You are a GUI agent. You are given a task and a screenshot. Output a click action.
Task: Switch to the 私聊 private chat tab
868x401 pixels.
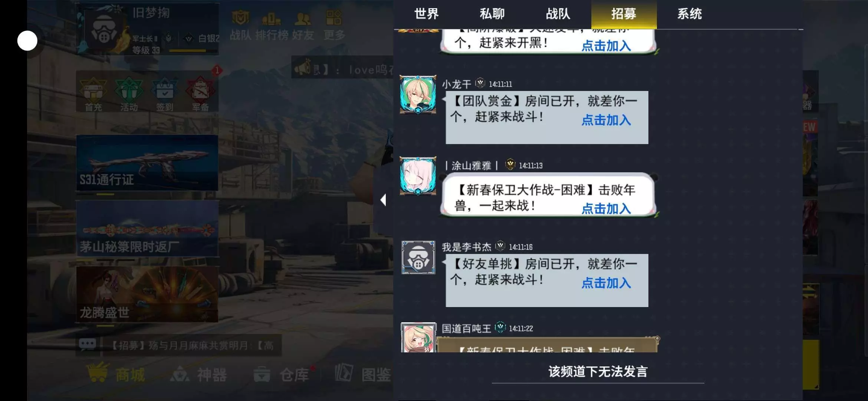point(492,14)
